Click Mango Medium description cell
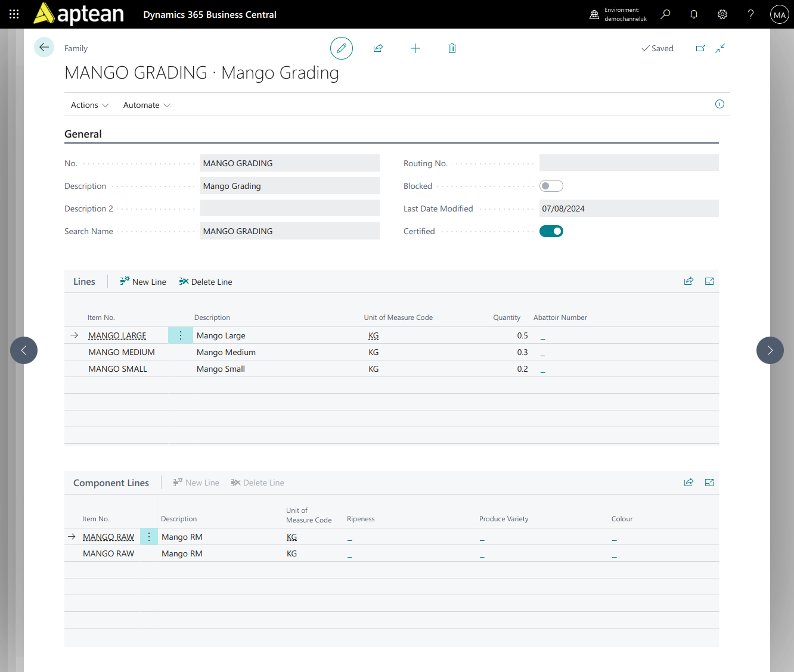 [226, 352]
